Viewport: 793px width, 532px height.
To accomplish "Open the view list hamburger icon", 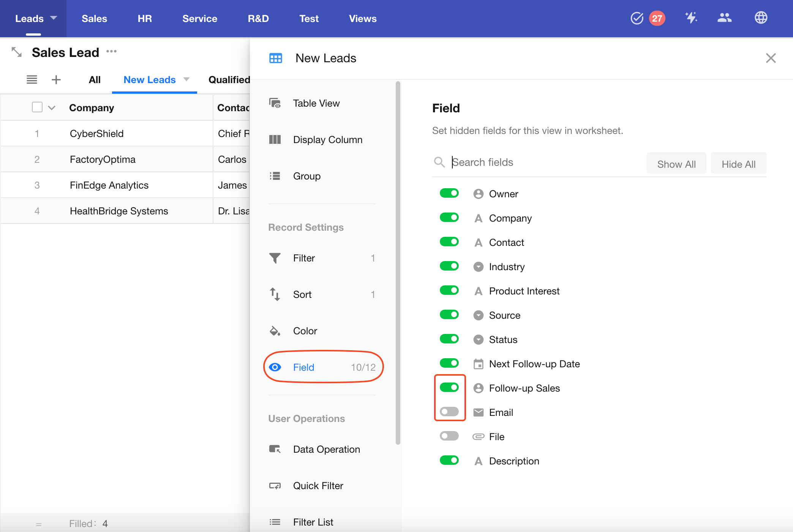I will 32,80.
